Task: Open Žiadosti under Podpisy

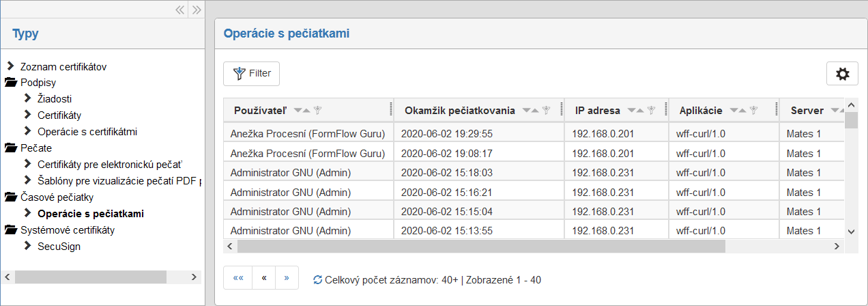Action: (x=55, y=99)
